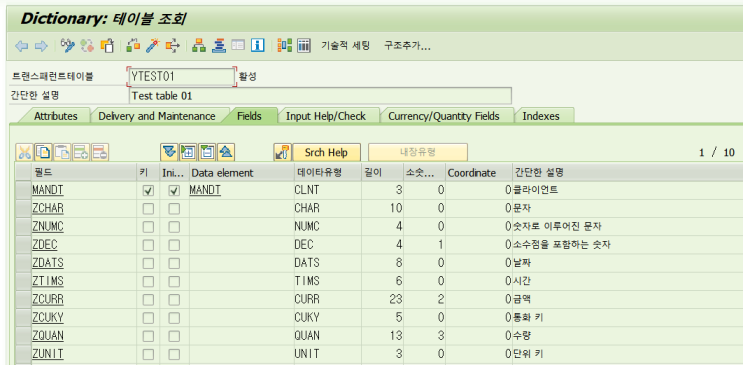This screenshot has width=743, height=365.
Task: Click the '통화 키' description cell
Action: click(x=527, y=318)
